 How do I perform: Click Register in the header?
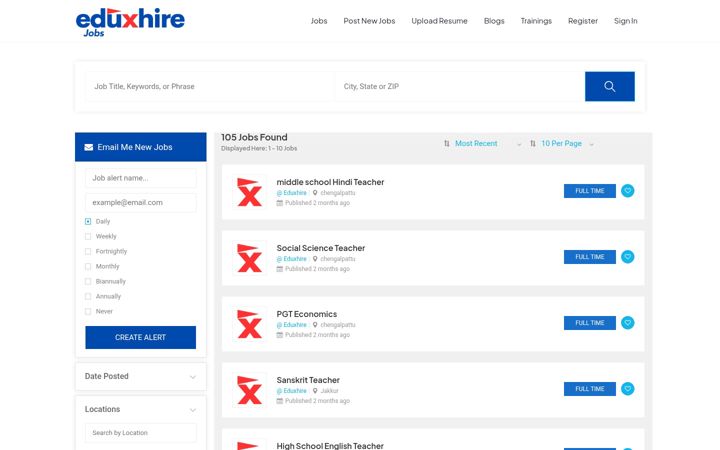pos(583,21)
